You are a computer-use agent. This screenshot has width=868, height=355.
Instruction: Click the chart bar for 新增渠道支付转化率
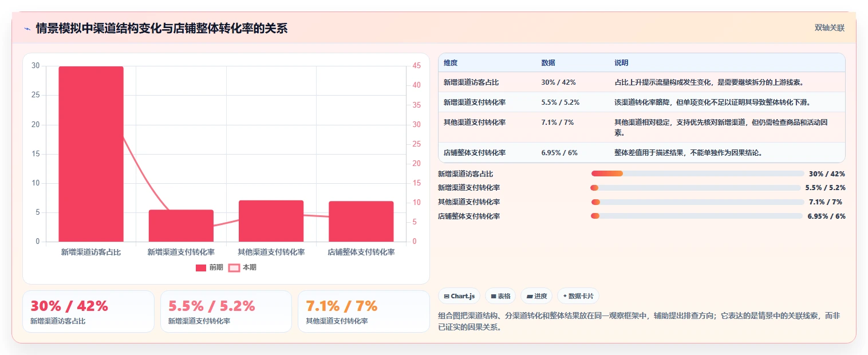pos(181,226)
